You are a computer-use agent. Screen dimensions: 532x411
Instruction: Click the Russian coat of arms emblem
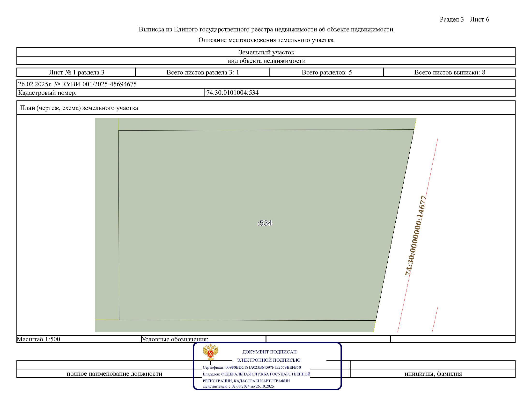(210, 352)
